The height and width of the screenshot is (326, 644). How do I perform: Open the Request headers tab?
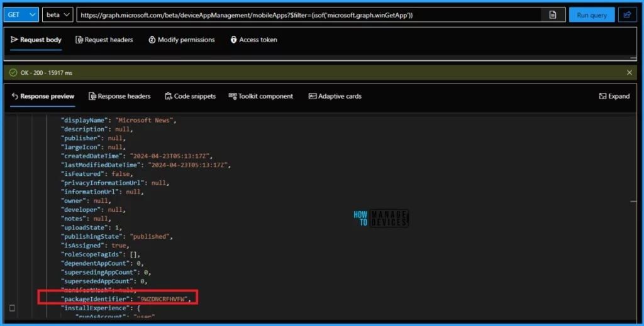104,40
